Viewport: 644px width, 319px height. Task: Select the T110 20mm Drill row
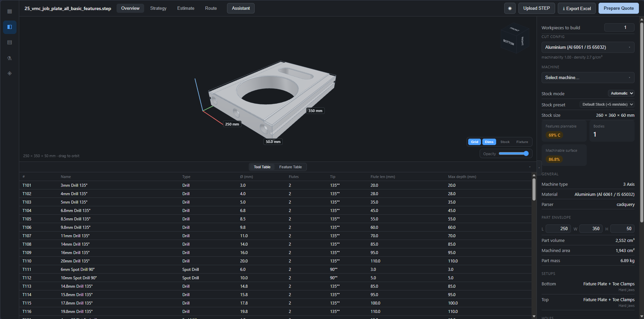coord(275,261)
